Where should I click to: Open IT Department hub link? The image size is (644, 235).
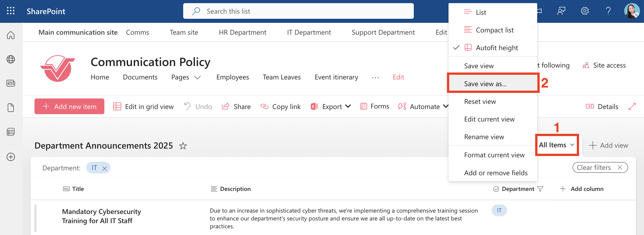309,32
